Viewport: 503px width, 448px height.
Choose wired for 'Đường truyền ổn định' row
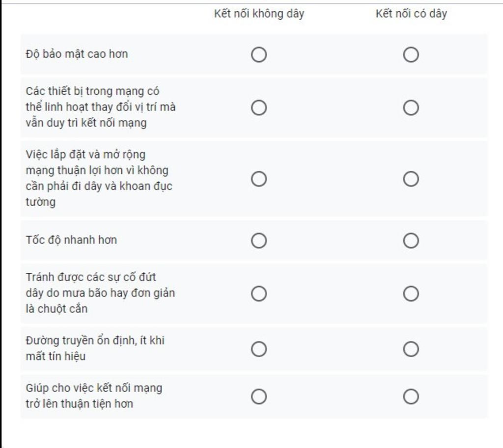click(411, 349)
